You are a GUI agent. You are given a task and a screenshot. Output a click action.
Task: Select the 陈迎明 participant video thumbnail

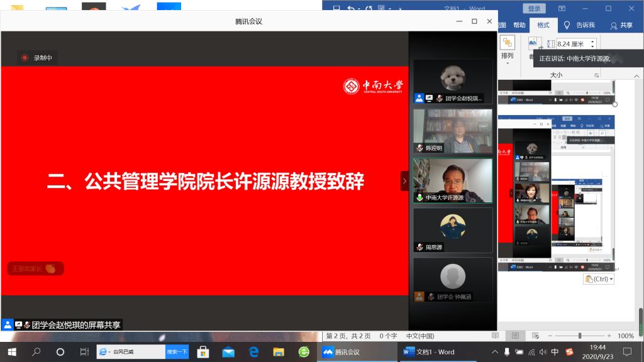(x=452, y=131)
